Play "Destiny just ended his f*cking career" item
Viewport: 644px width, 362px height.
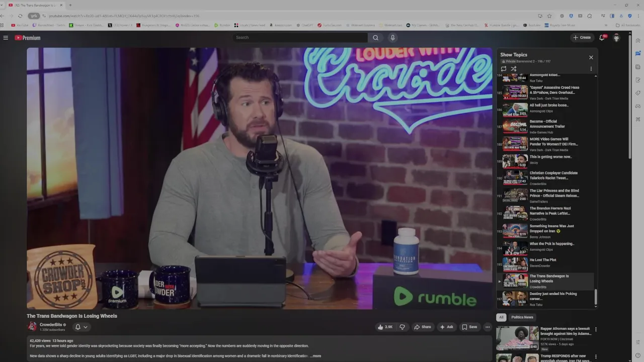pos(546,299)
